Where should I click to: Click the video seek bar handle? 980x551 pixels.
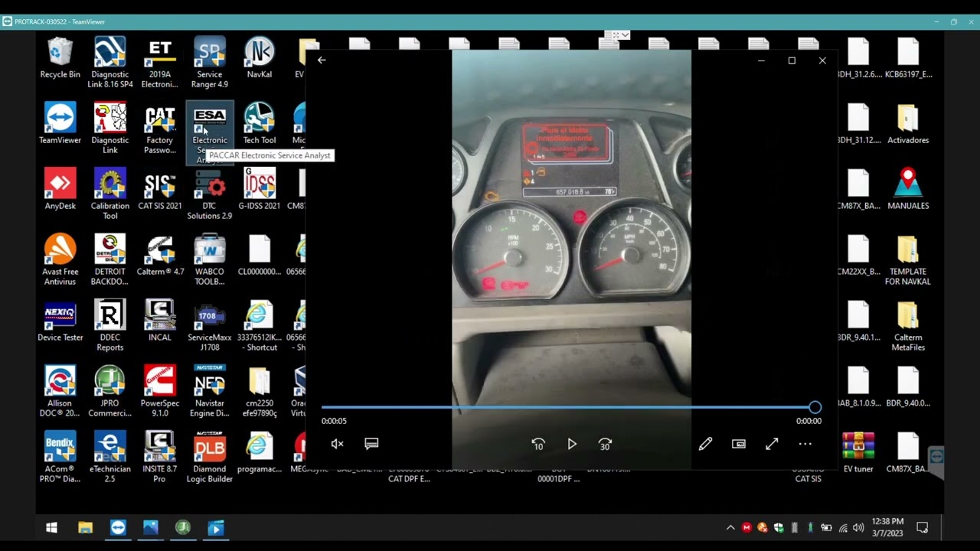point(815,407)
